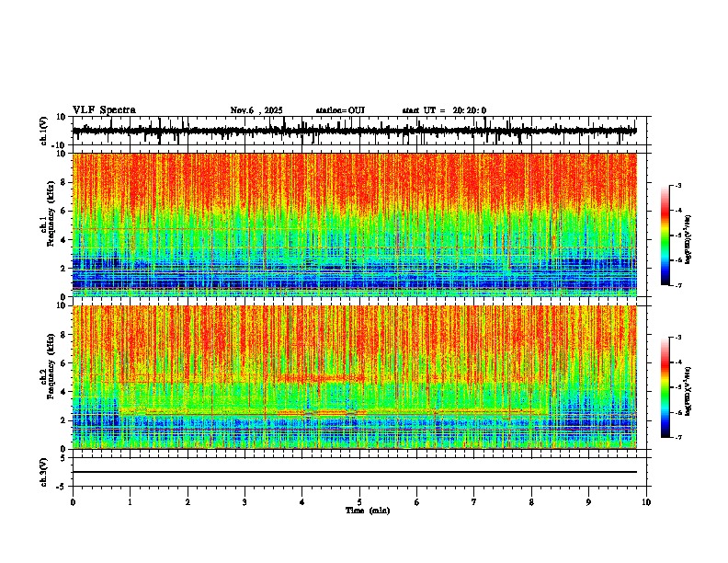Click the ch.2 red band near 5 kHz

322,378
